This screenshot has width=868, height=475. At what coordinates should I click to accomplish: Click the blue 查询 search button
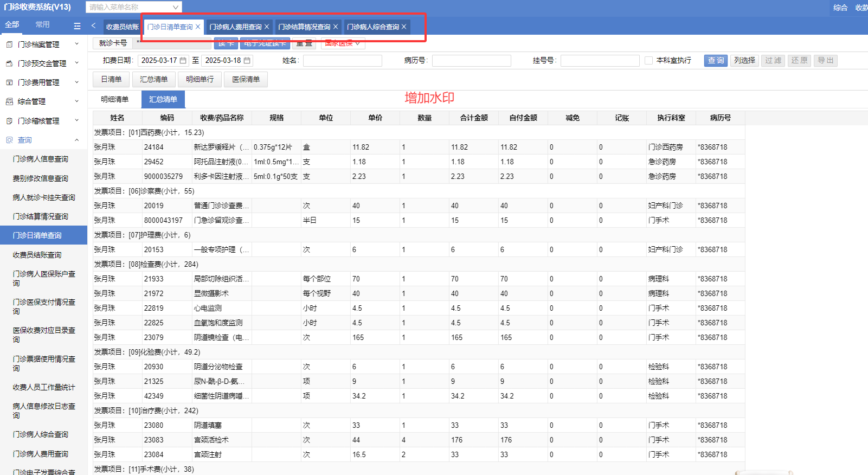pos(716,61)
